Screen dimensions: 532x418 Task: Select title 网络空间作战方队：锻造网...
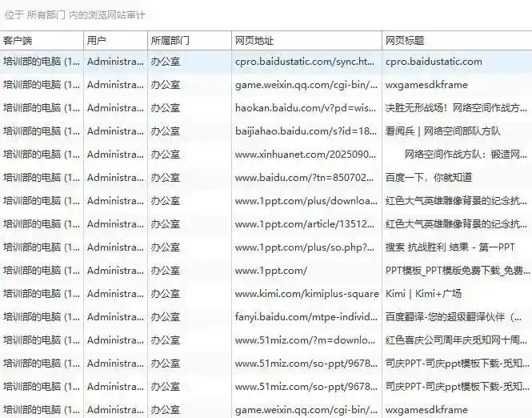[x=466, y=155]
